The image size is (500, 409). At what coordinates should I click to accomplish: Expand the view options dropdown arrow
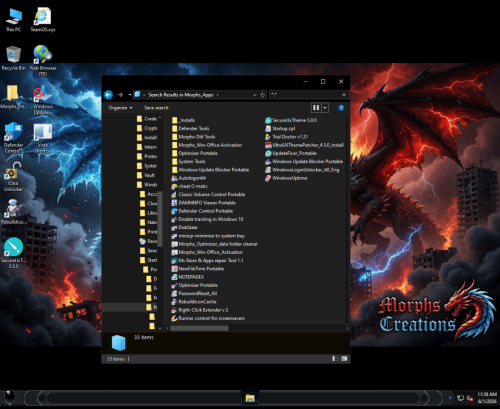click(x=325, y=108)
